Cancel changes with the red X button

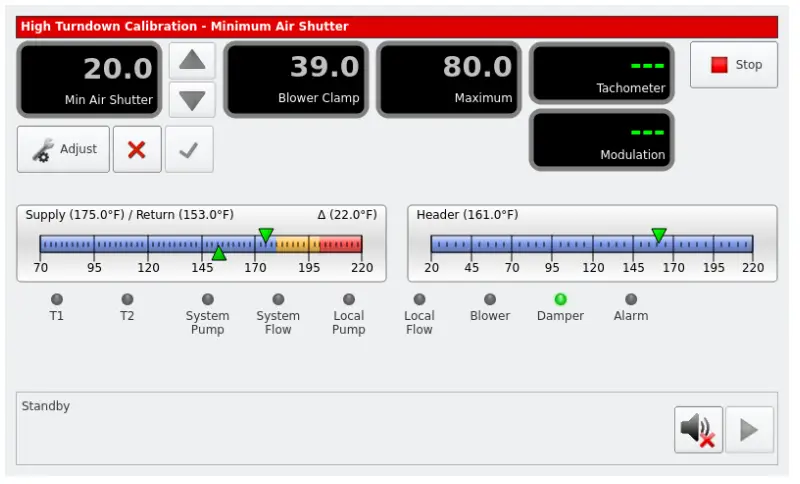pos(137,149)
